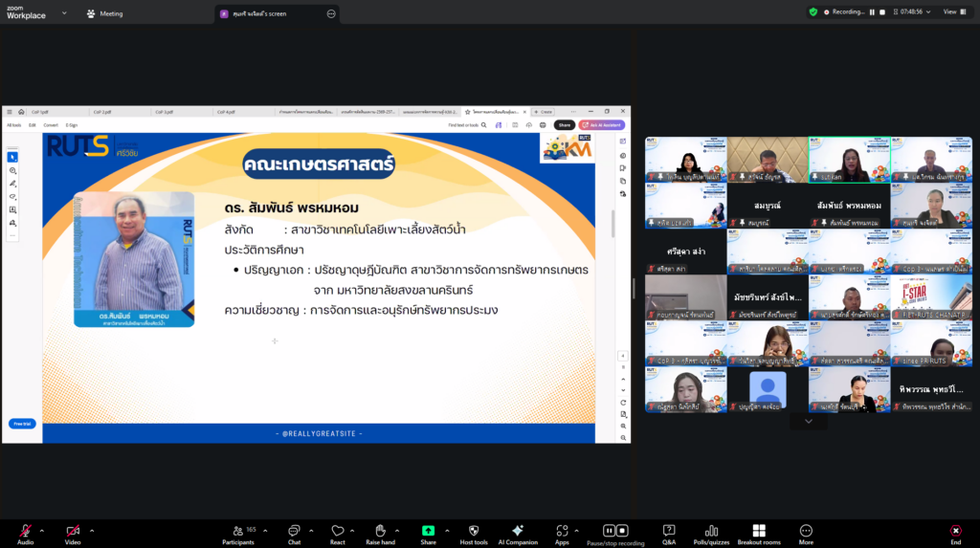Open Polls/quizzes
This screenshot has width=980, height=548.
711,535
